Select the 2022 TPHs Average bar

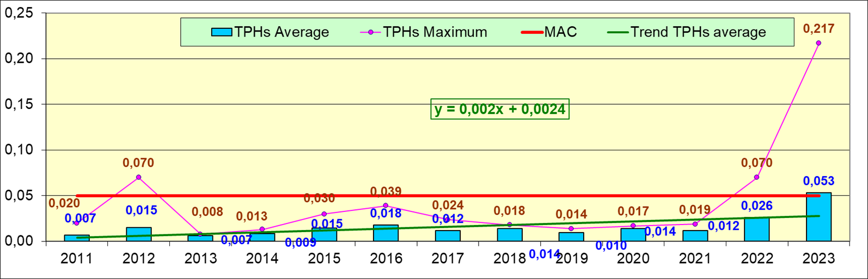[756, 229]
